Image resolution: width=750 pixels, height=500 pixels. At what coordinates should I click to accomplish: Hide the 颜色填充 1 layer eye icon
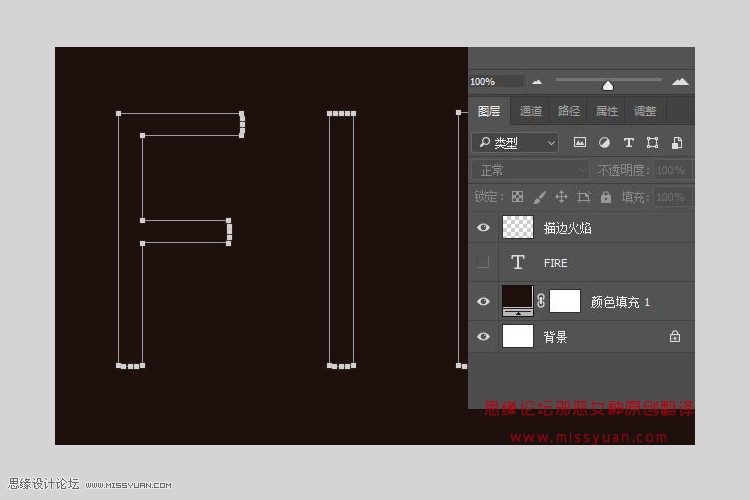click(483, 301)
